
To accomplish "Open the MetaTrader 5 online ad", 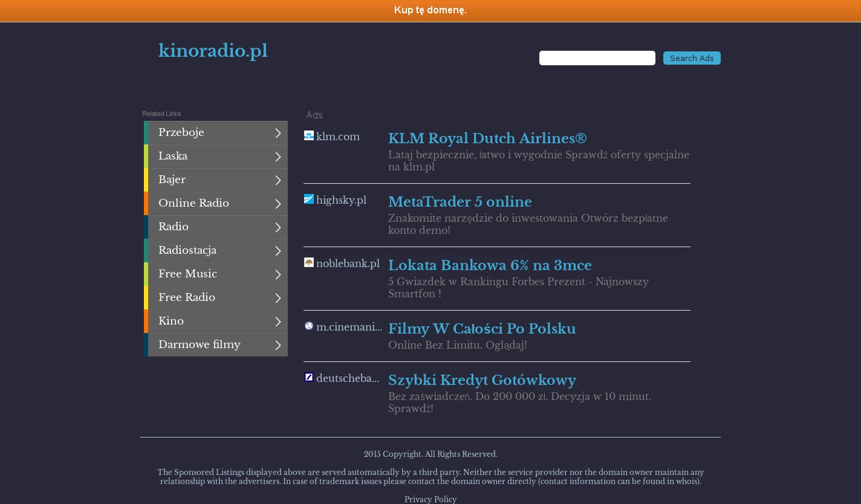I will pyautogui.click(x=460, y=202).
